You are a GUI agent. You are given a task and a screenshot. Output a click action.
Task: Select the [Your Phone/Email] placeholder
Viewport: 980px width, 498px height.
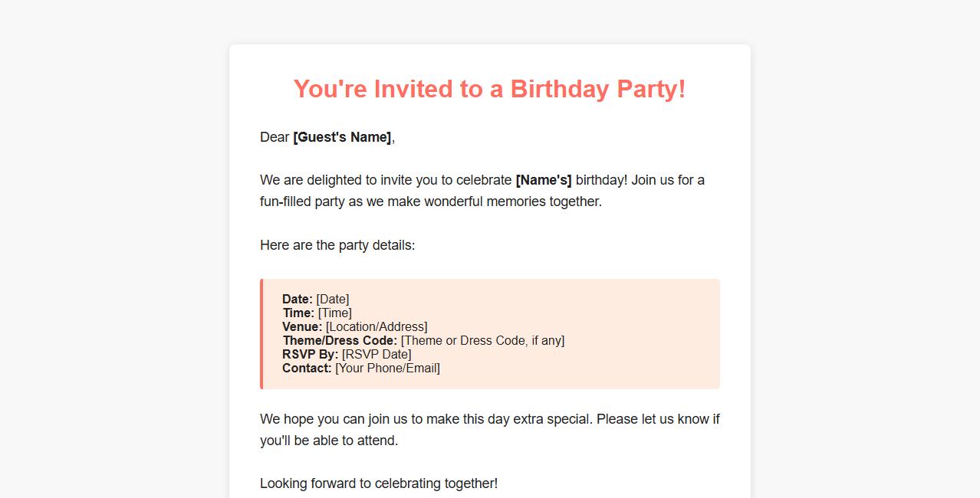387,369
